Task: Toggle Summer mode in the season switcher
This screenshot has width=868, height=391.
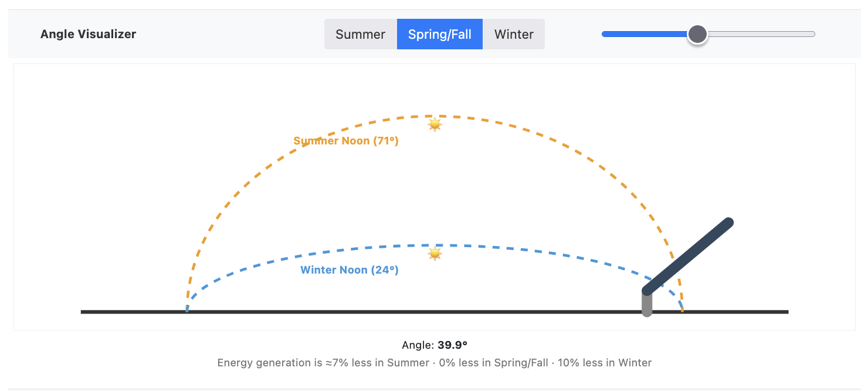Action: click(360, 34)
